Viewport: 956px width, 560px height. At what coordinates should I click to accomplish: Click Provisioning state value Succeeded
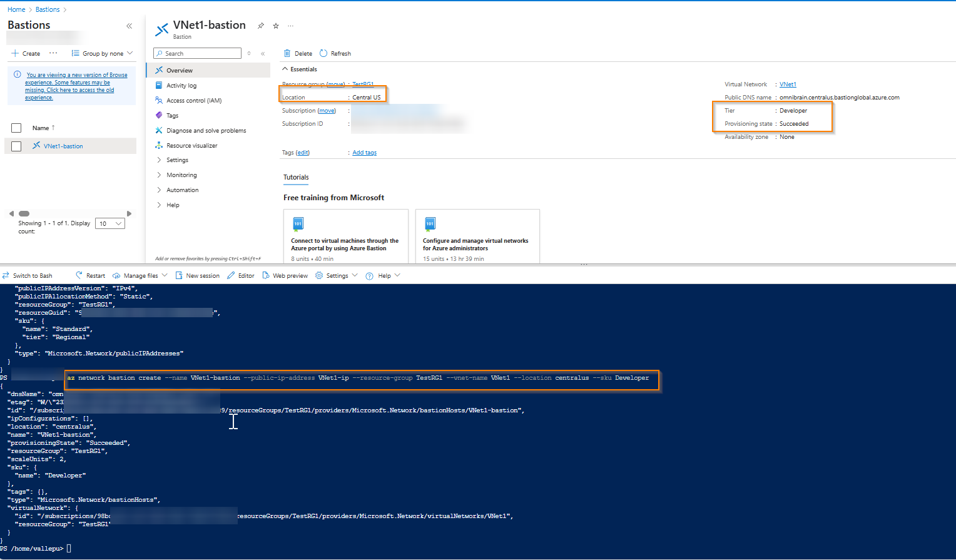[794, 124]
